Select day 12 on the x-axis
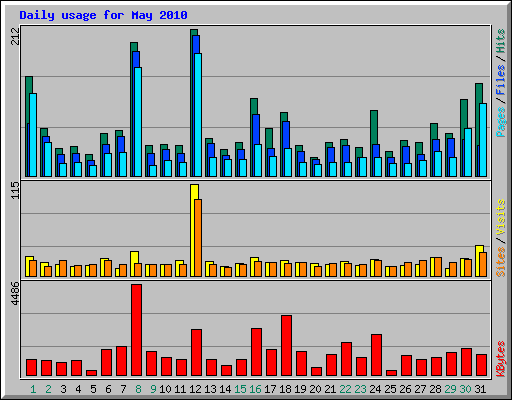512x400 pixels. tap(195, 389)
